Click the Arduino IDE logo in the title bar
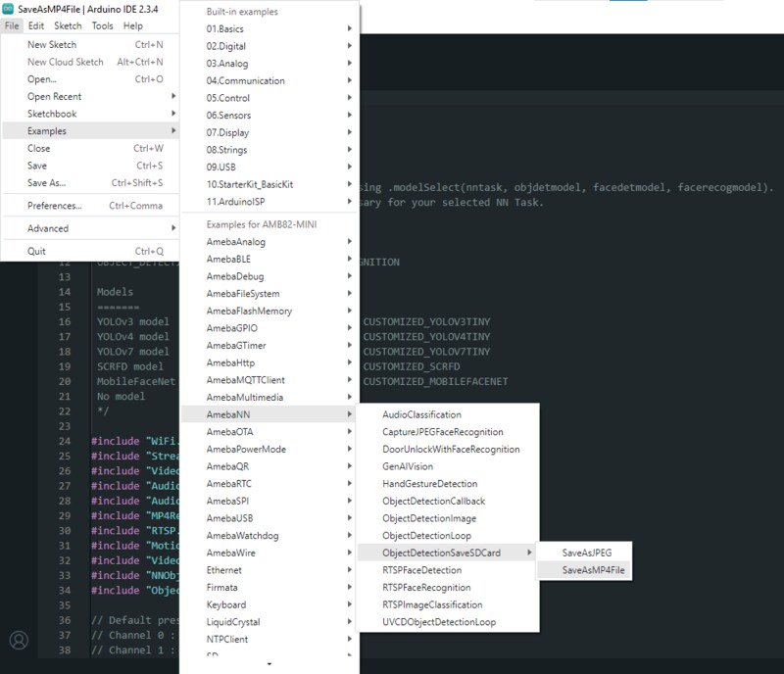Viewport: 784px width, 674px height. pyautogui.click(x=8, y=9)
